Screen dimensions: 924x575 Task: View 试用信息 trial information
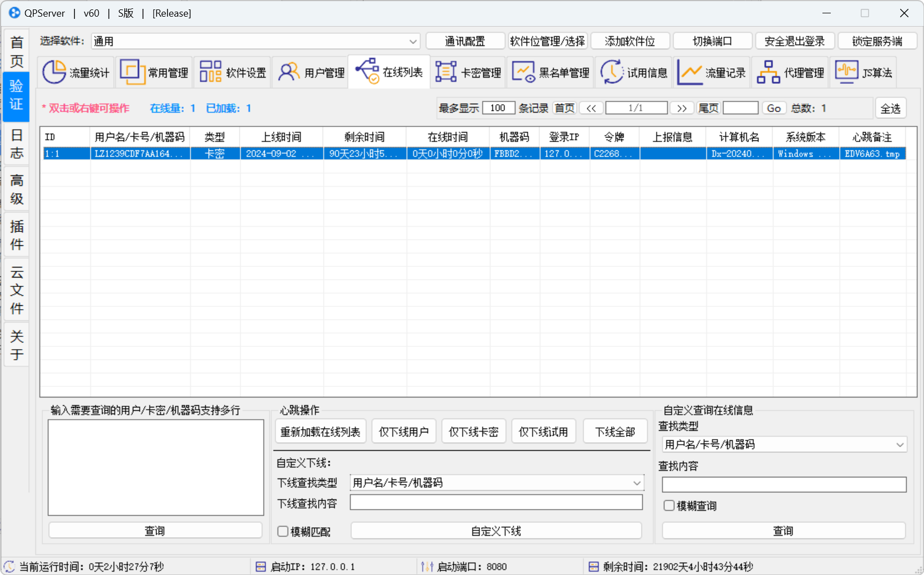coord(634,72)
